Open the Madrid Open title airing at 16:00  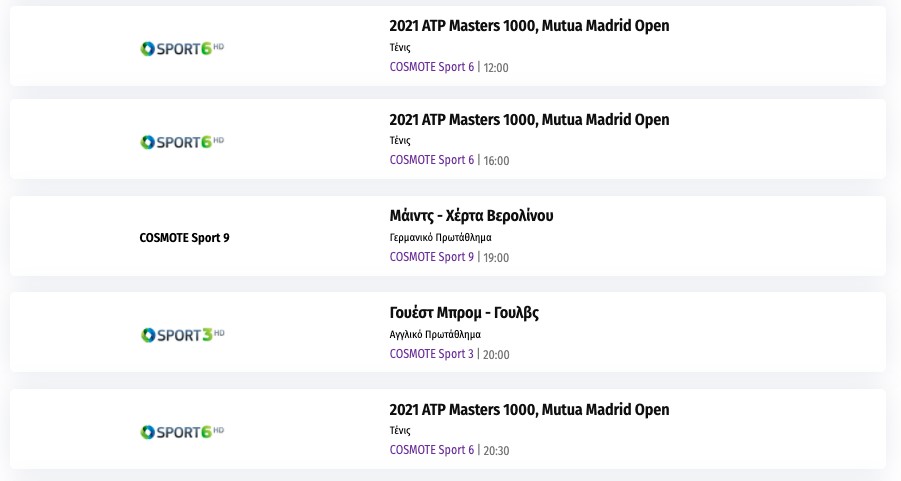click(529, 120)
